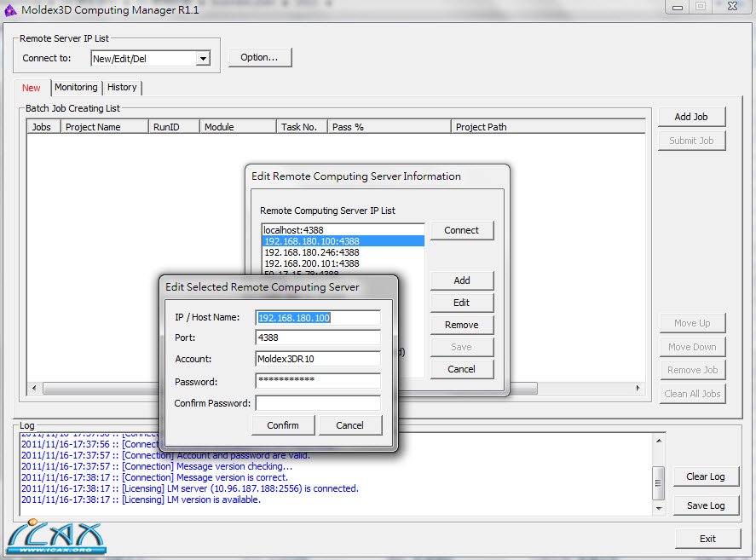Click the Add Job button
Viewport: 756px width, 560px height.
click(691, 117)
